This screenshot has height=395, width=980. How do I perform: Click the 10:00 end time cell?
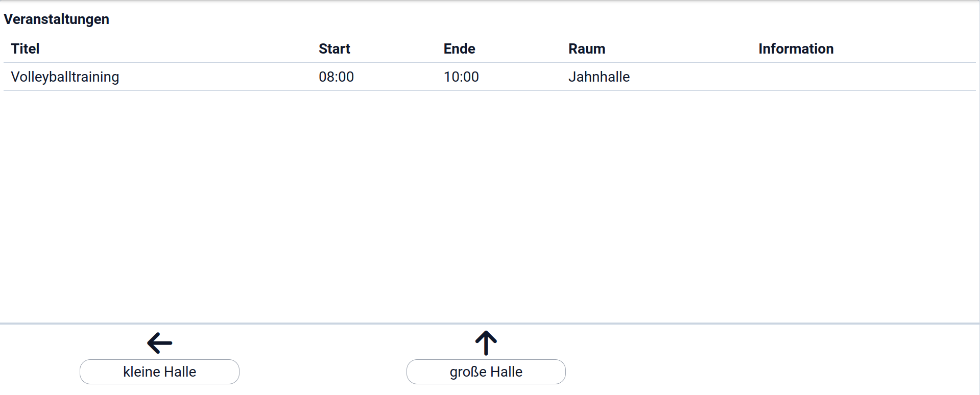(461, 77)
